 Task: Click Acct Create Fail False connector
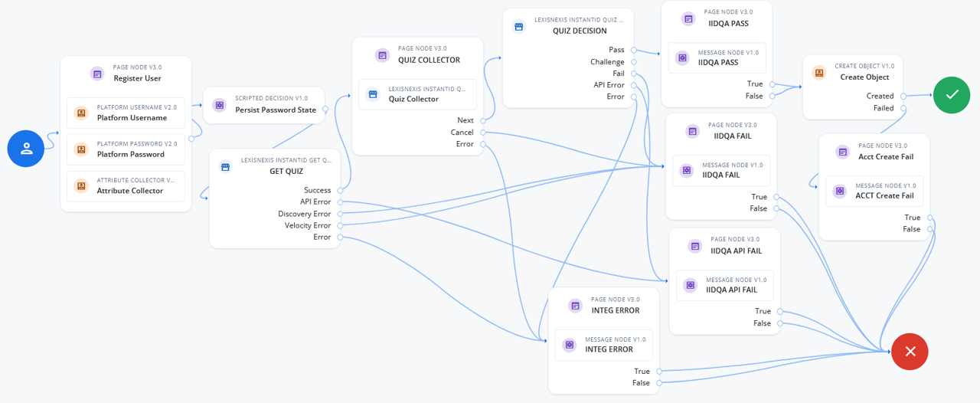pyautogui.click(x=929, y=229)
